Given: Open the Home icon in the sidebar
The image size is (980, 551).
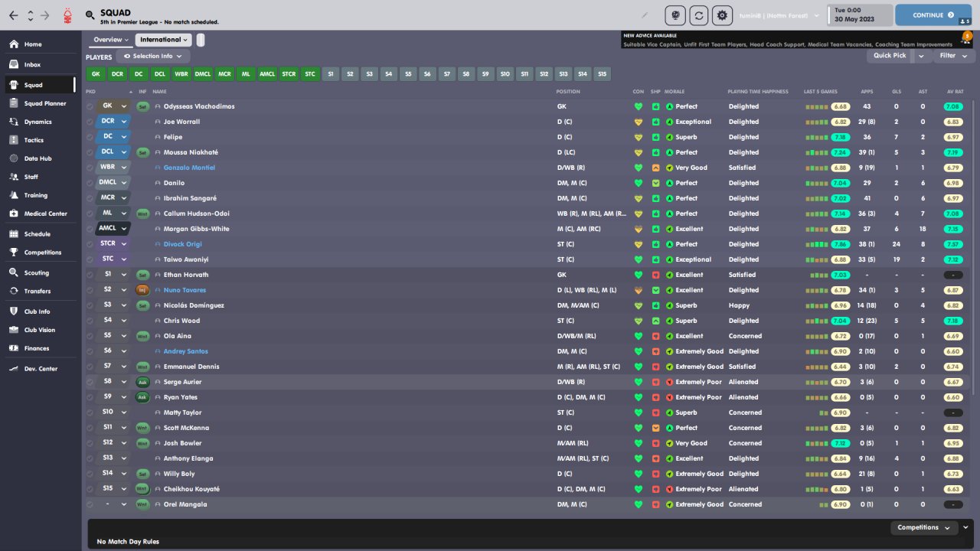Looking at the screenshot, I should [14, 44].
